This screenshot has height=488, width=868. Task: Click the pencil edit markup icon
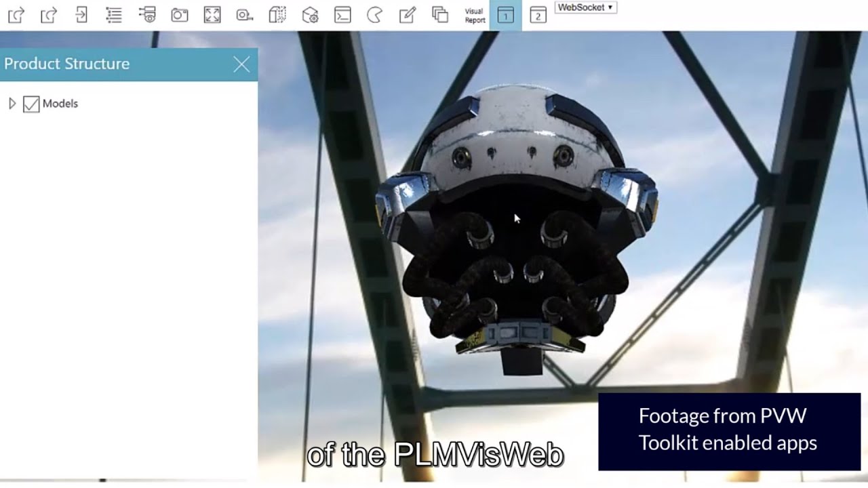point(408,15)
